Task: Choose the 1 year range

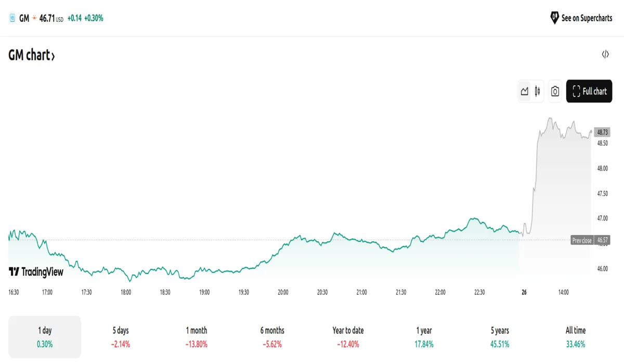Action: pos(424,336)
